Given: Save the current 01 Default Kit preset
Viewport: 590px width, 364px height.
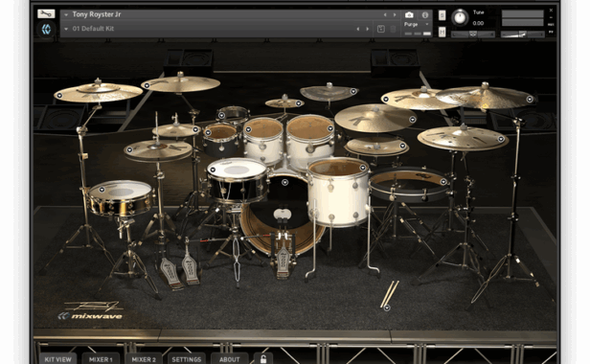Looking at the screenshot, I should click(x=381, y=29).
